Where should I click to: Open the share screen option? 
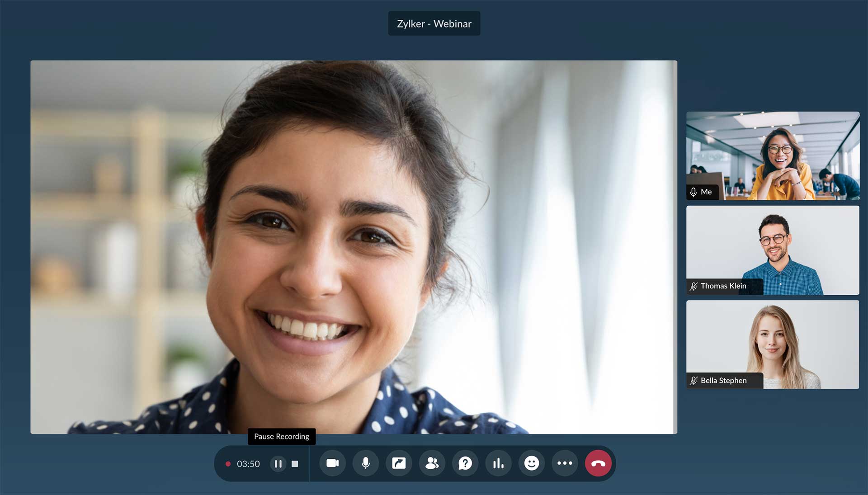coord(399,463)
